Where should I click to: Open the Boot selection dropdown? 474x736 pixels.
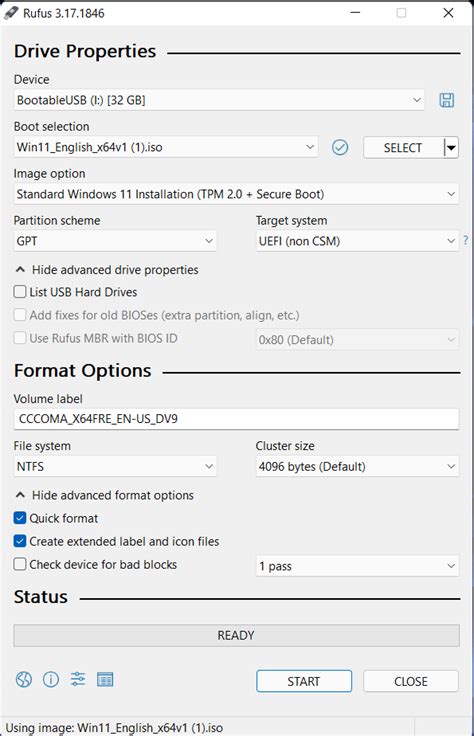point(166,147)
